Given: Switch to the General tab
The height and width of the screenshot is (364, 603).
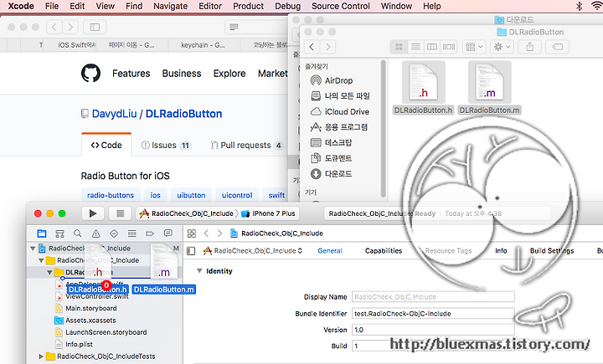Looking at the screenshot, I should (330, 250).
